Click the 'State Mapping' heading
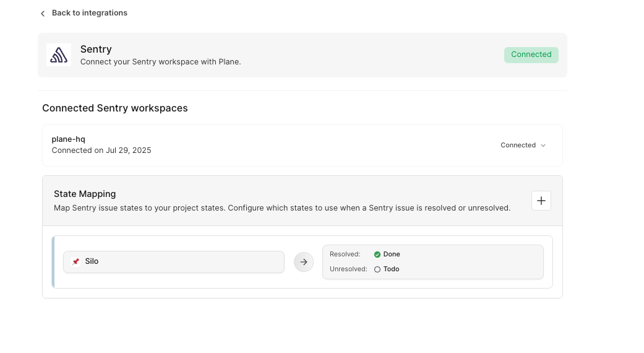The width and height of the screenshot is (644, 353). pyautogui.click(x=85, y=194)
